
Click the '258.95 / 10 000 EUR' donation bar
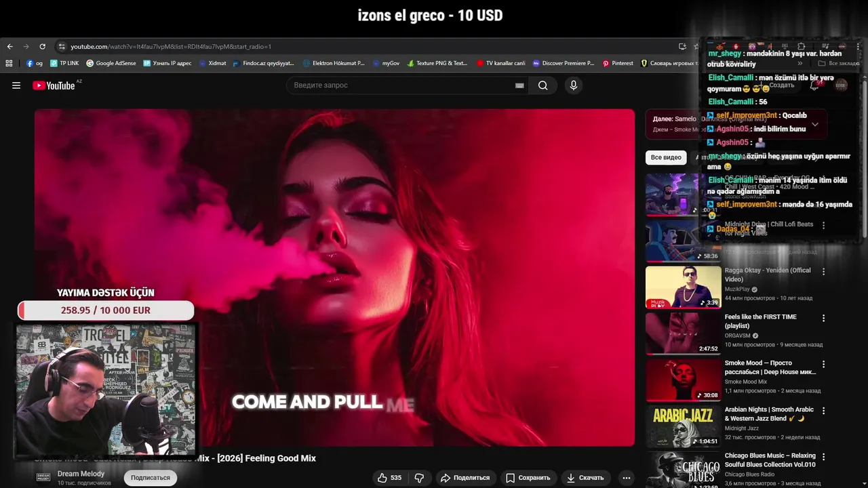(106, 310)
